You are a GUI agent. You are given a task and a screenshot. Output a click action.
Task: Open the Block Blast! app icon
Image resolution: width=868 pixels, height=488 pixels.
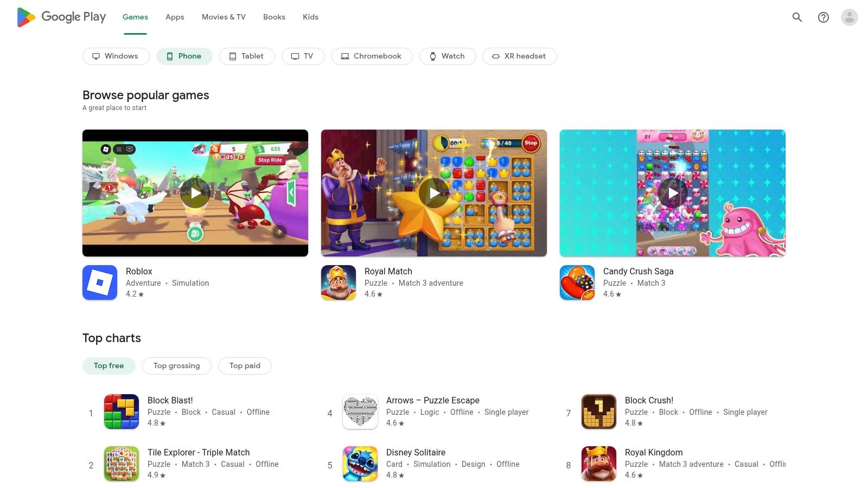[x=122, y=412]
